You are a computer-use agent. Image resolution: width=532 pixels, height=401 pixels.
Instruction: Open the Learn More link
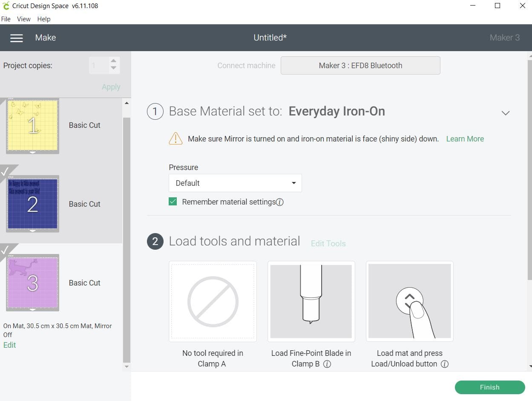tap(465, 139)
